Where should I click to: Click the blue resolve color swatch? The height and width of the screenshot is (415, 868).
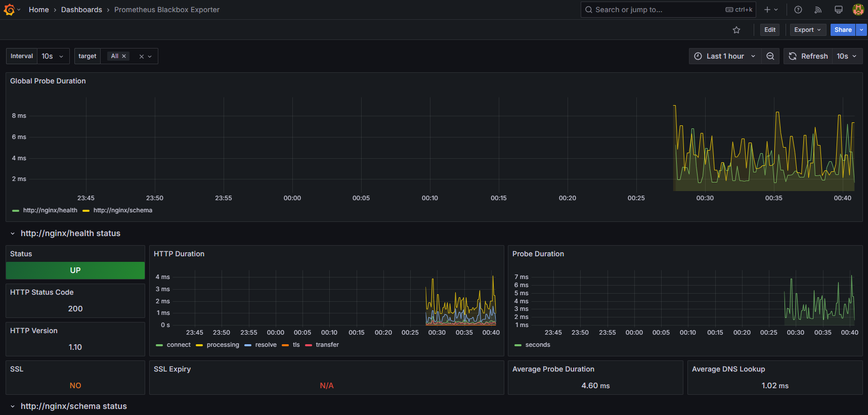[x=248, y=345]
